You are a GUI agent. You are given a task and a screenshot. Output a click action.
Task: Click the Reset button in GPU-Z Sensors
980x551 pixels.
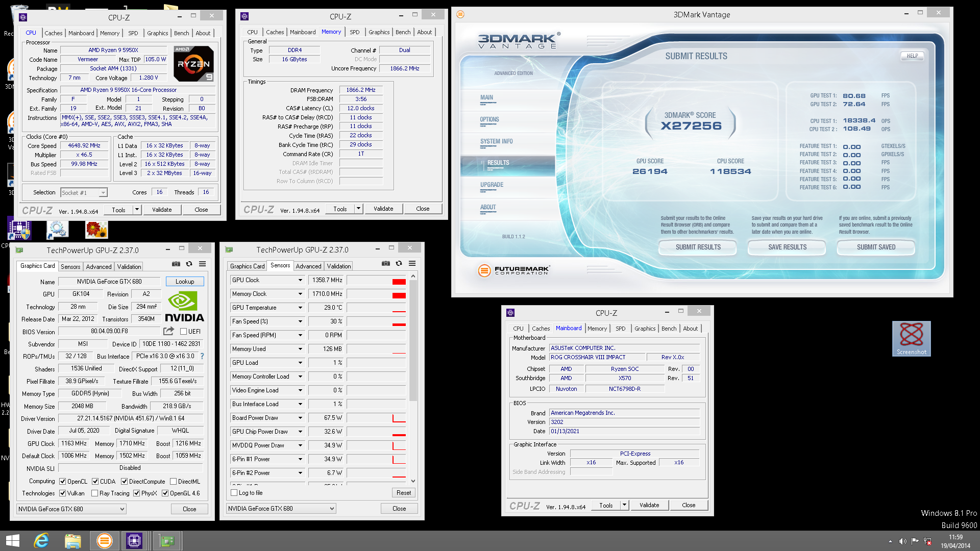click(x=403, y=493)
